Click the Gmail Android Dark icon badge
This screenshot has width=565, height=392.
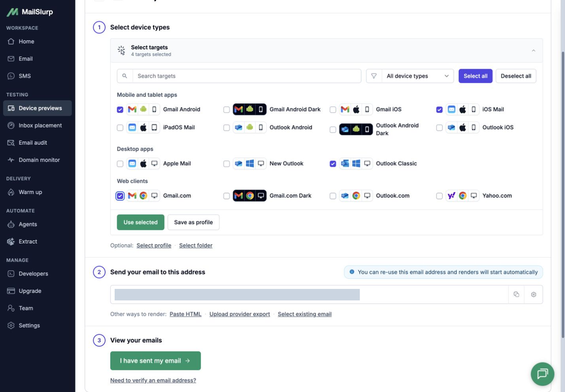pyautogui.click(x=250, y=109)
